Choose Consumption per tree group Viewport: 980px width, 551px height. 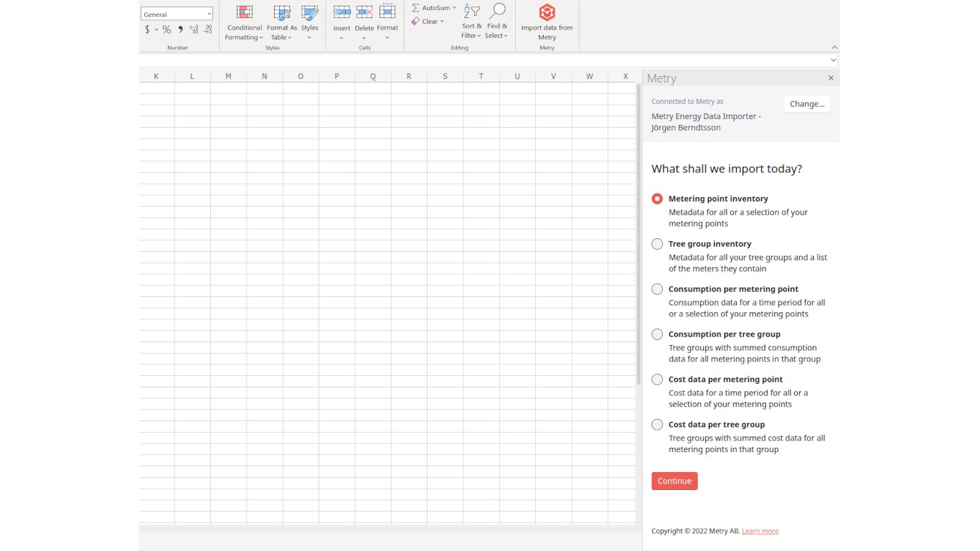pyautogui.click(x=657, y=334)
